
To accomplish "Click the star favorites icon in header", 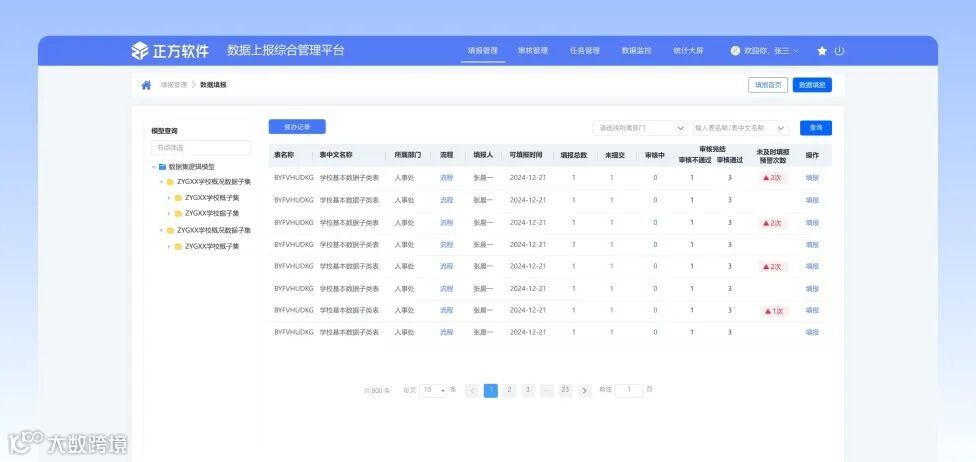I will [822, 51].
